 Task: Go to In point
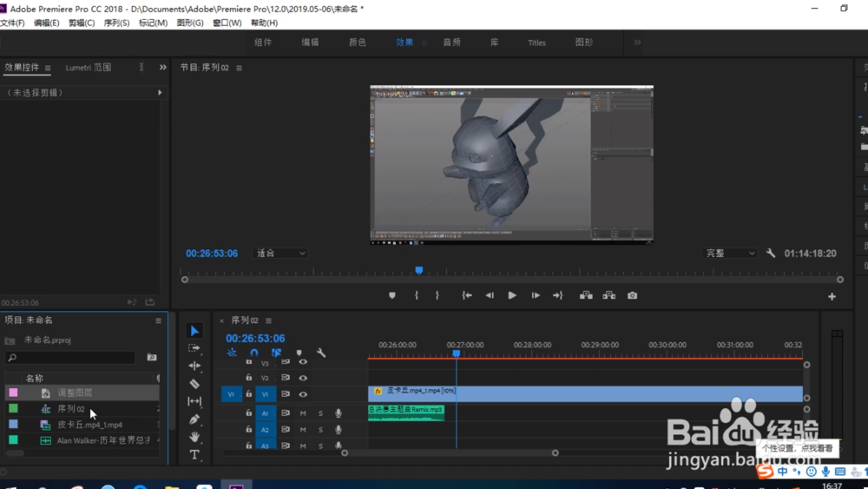click(467, 295)
